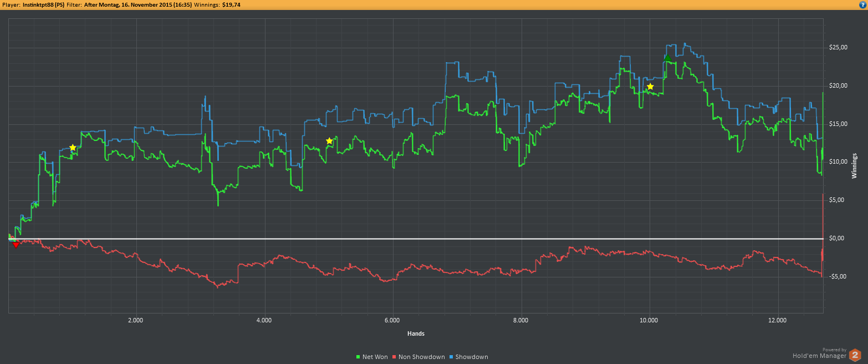Image resolution: width=868 pixels, height=364 pixels.
Task: Click the Hold'em Manager 2 logo icon
Action: [856, 355]
